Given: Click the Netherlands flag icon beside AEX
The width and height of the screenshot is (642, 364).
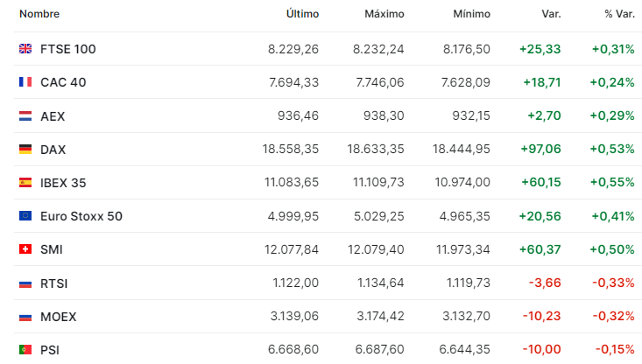Looking at the screenshot, I should pyautogui.click(x=25, y=116).
